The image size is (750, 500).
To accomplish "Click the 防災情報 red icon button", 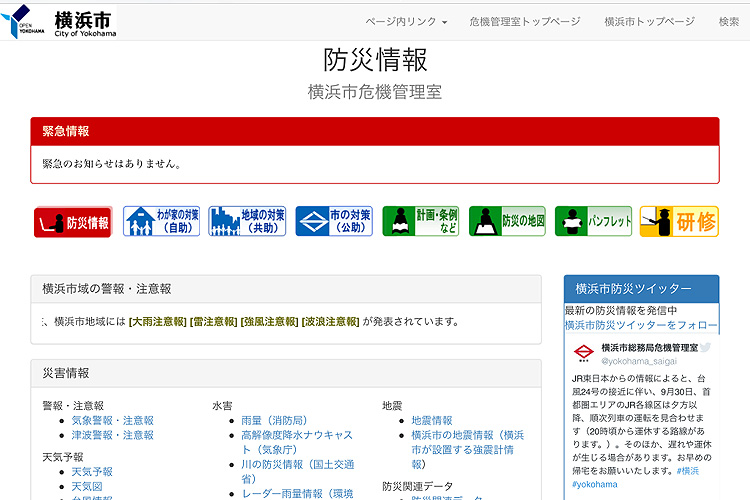I will coord(73,222).
